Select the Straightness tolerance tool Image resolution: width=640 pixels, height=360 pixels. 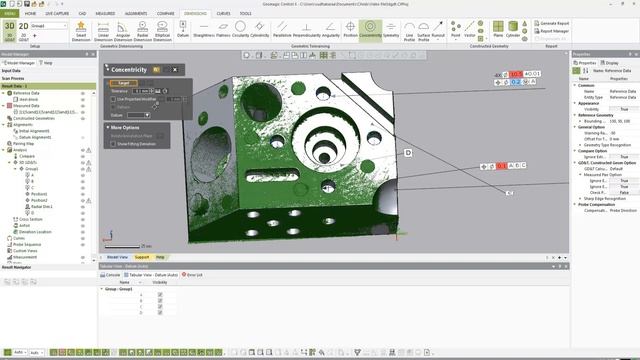(204, 29)
